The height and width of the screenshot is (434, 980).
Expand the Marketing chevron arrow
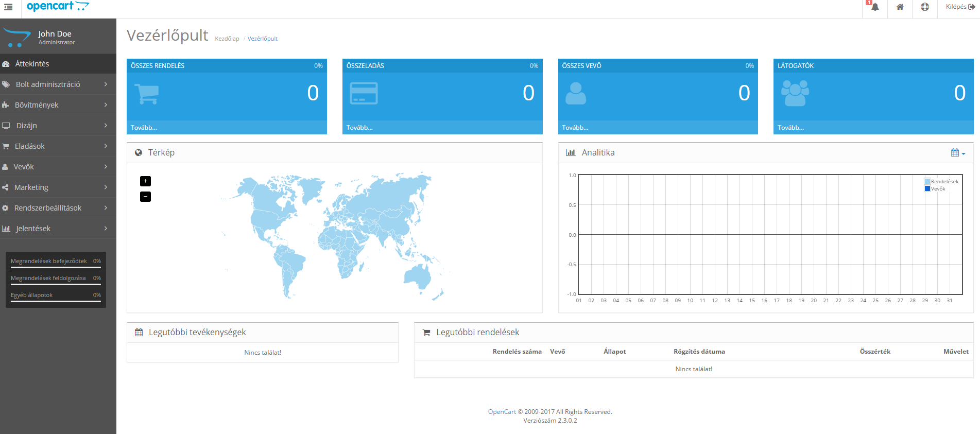[x=106, y=187]
